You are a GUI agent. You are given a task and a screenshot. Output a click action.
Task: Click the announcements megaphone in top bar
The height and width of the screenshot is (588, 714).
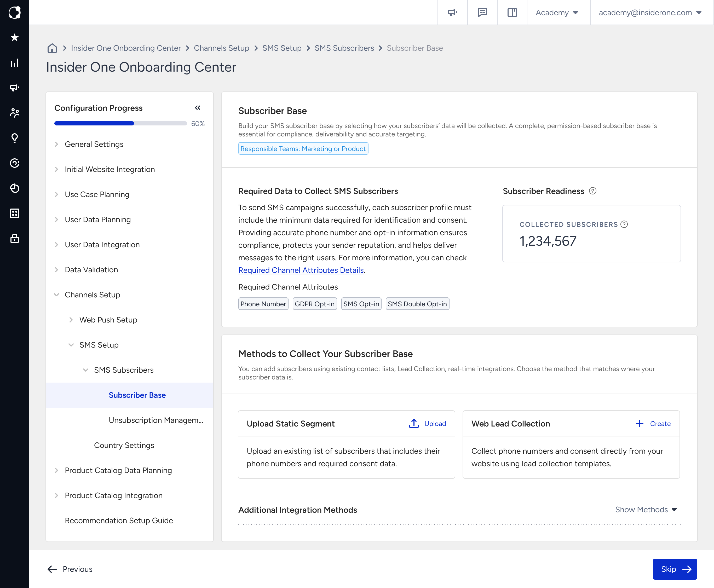tap(452, 13)
